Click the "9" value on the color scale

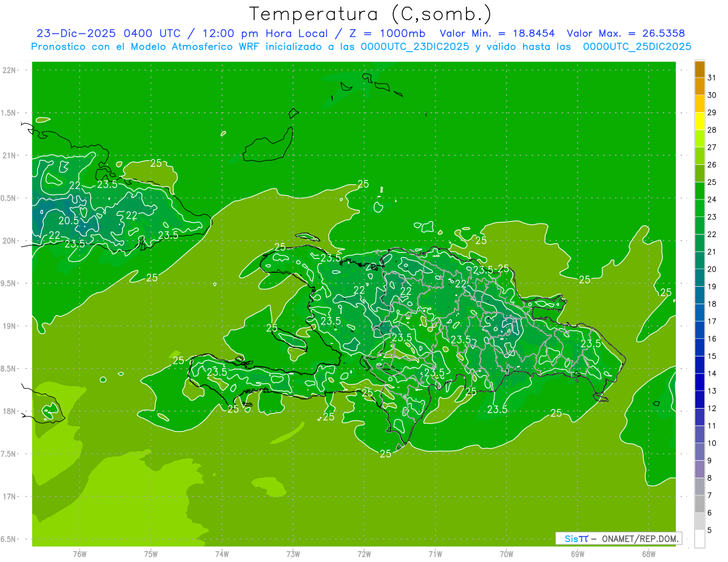[710, 461]
